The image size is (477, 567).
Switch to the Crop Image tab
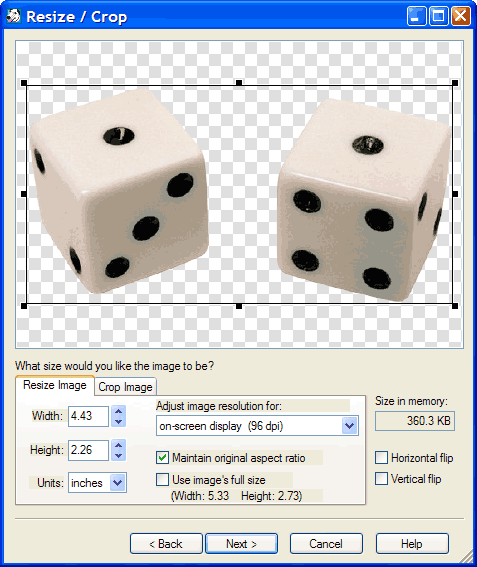pos(125,387)
